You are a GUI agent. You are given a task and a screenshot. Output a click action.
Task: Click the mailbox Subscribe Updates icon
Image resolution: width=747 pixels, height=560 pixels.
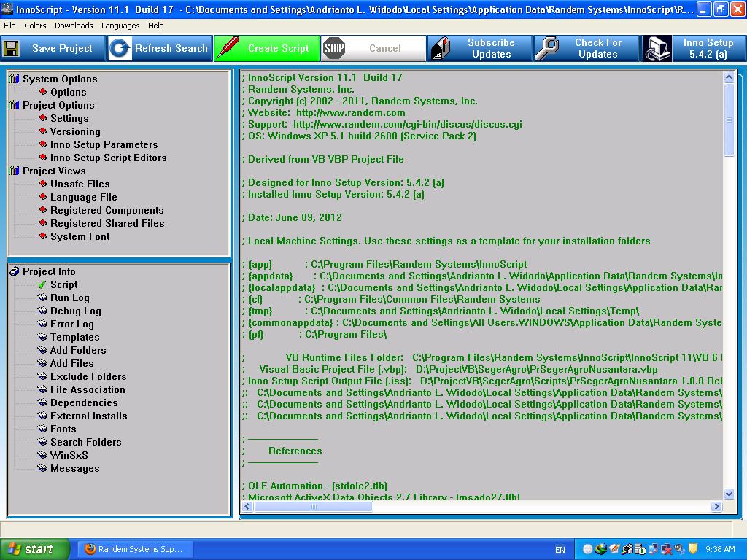tap(441, 49)
